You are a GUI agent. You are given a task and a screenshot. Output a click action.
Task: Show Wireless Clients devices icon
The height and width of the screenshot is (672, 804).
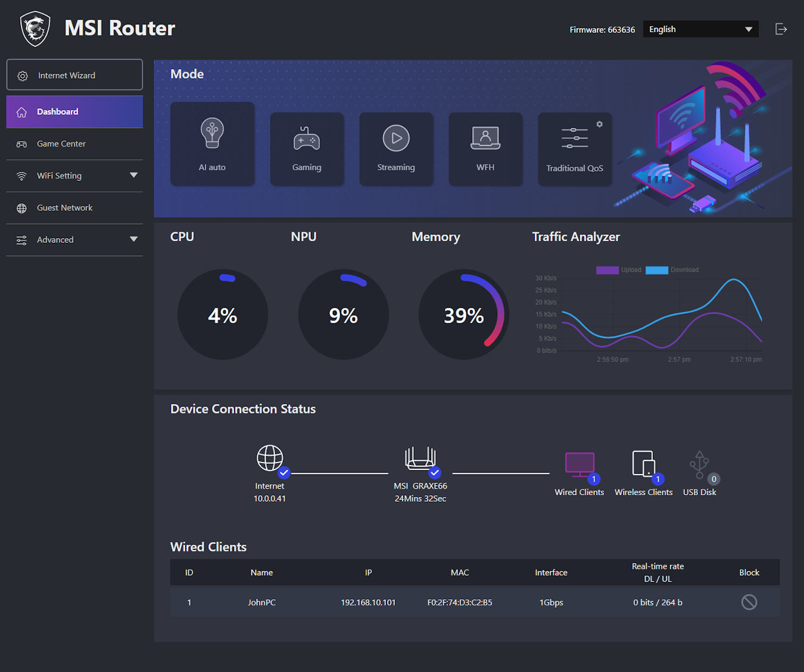coord(644,464)
